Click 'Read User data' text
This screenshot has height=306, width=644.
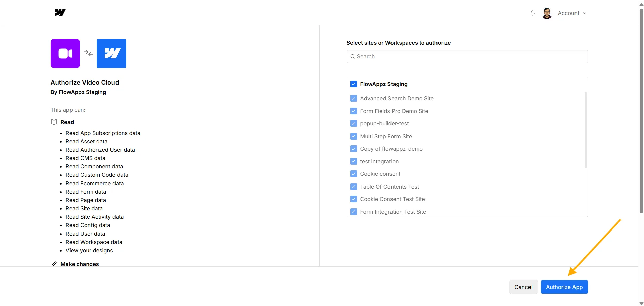[x=86, y=234]
